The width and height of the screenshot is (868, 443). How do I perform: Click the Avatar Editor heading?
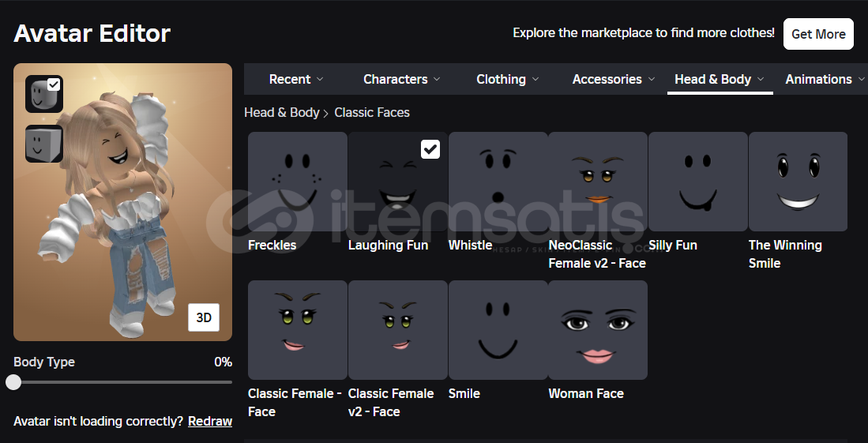click(92, 34)
